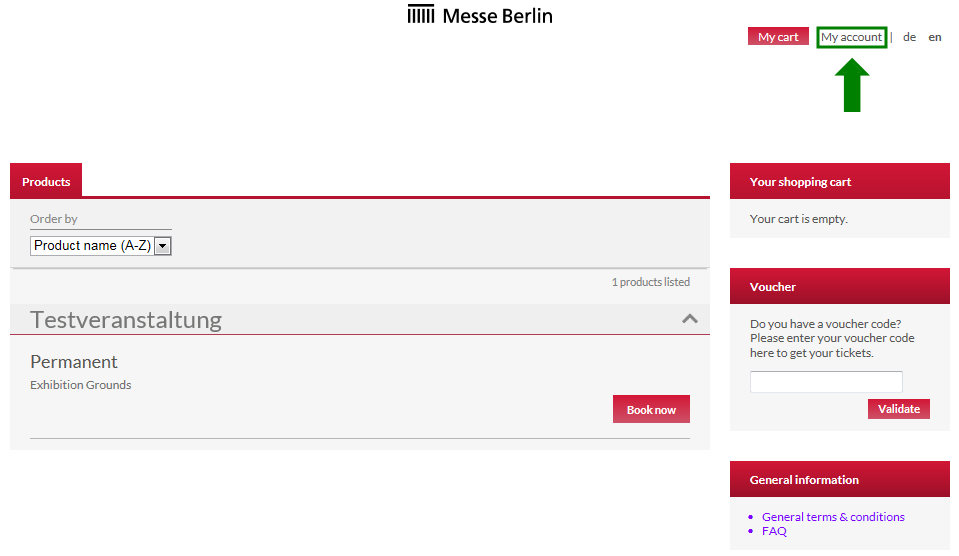Click Book now for Permanent ticket
The height and width of the screenshot is (556, 959).
(651, 409)
